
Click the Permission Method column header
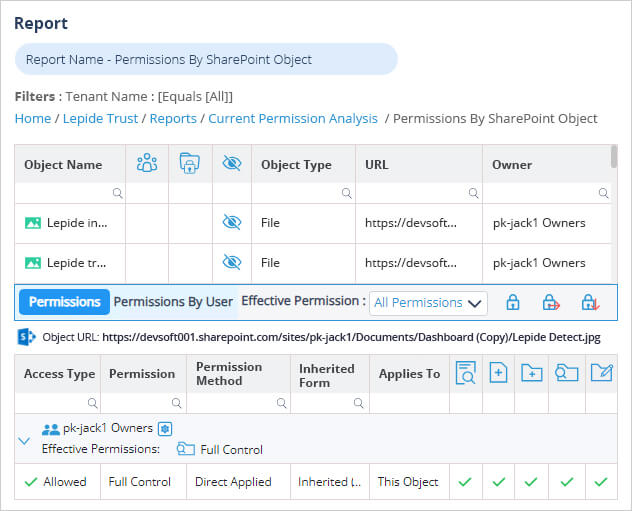238,374
